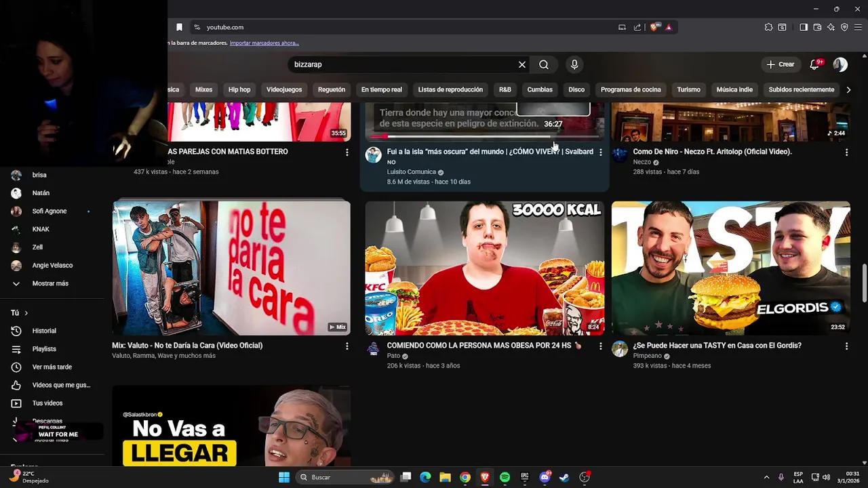Viewport: 868px width, 488px height.
Task: Toggle the browser sidebar panel icon
Action: 804,27
